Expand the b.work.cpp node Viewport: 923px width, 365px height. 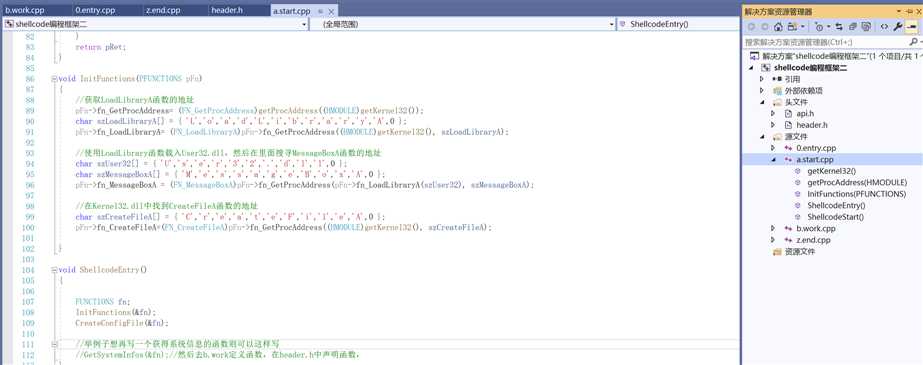773,228
